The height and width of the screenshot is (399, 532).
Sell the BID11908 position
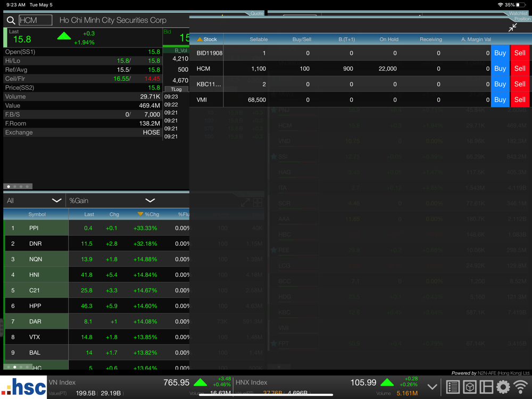520,53
